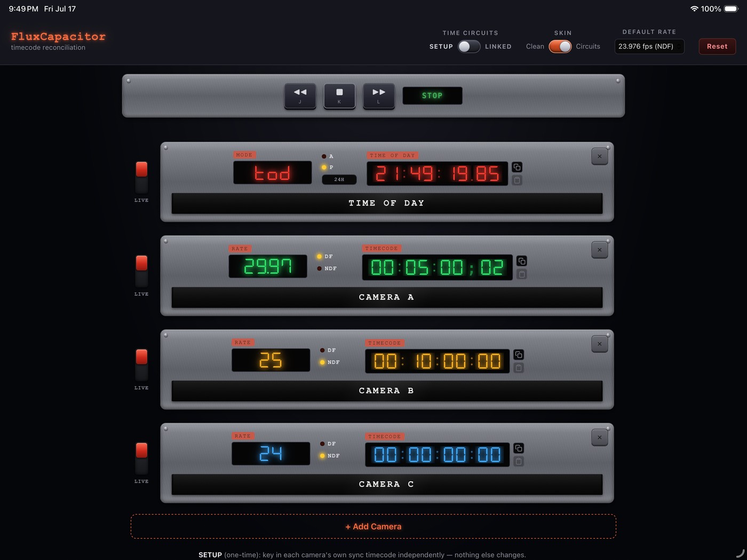747x560 pixels.
Task: Remove the Camera A module
Action: [600, 250]
